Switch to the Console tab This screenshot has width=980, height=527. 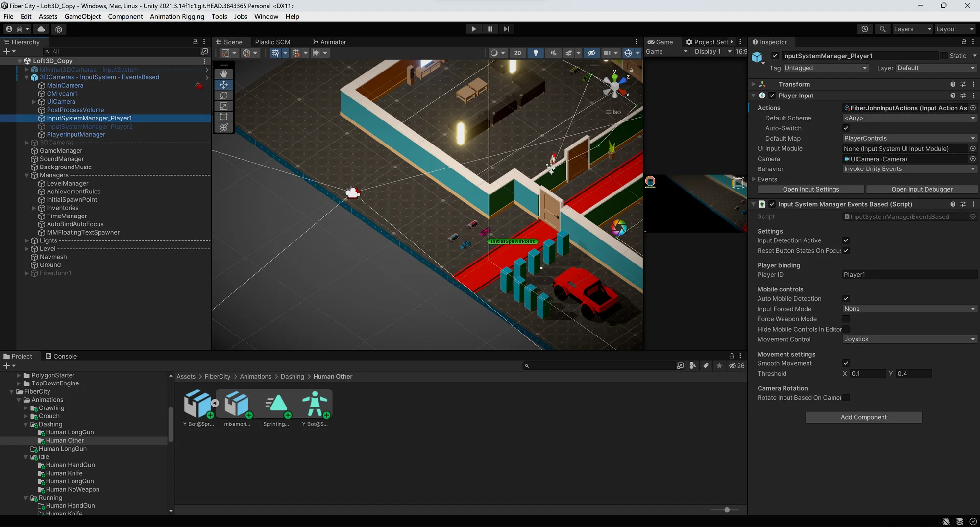point(61,356)
